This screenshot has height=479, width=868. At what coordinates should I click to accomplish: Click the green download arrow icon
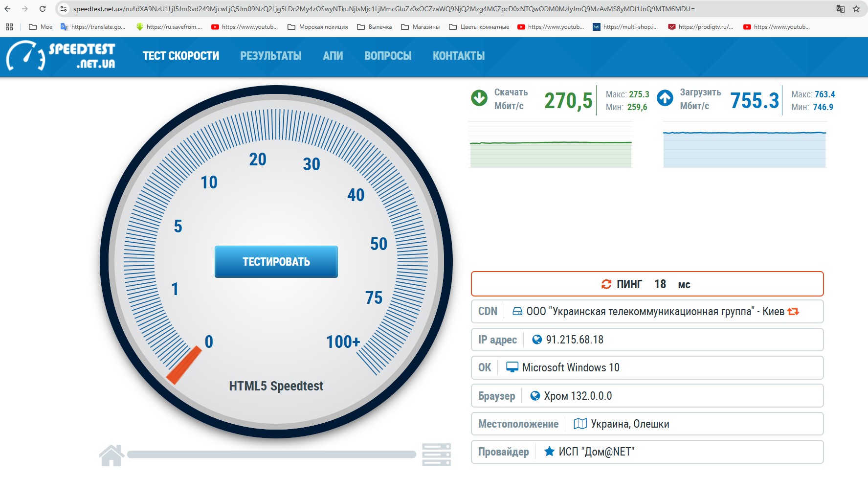[x=479, y=98]
